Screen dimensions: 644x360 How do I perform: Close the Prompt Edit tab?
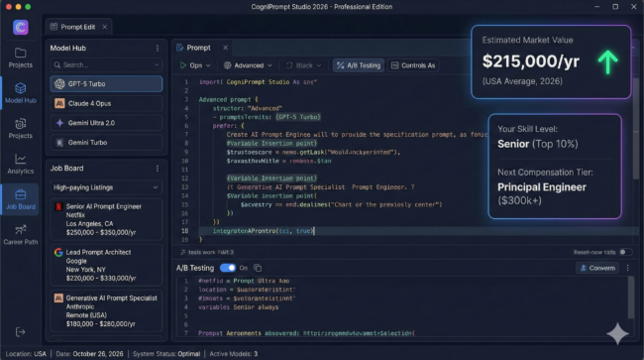(x=105, y=27)
